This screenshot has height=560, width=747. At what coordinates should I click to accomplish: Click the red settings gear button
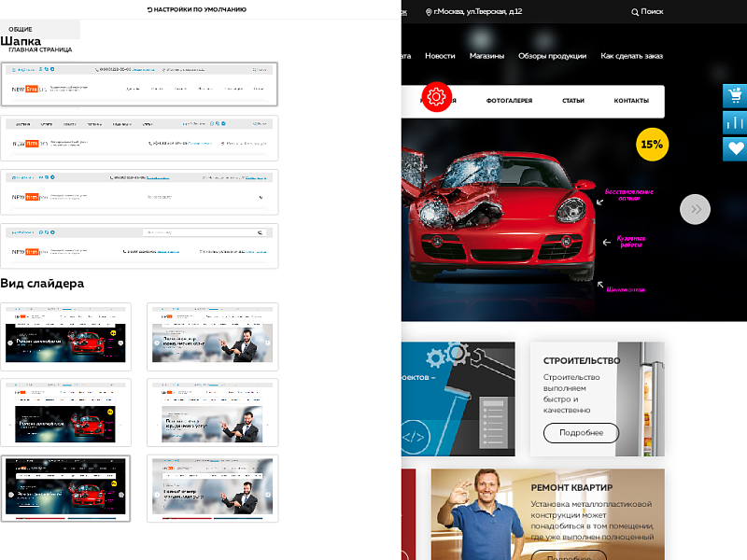click(435, 97)
